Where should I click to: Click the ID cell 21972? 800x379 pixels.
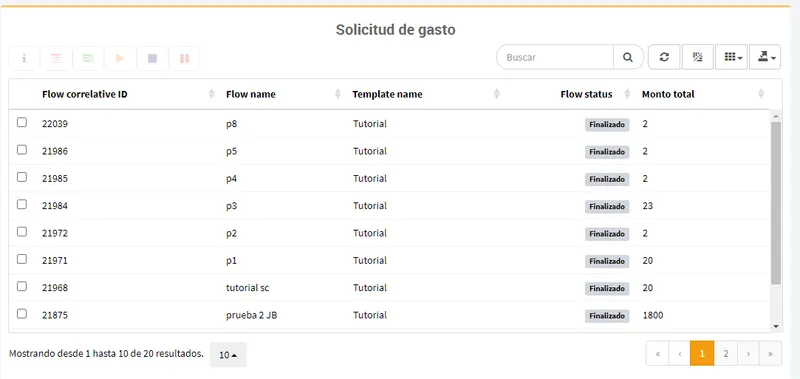click(x=55, y=234)
